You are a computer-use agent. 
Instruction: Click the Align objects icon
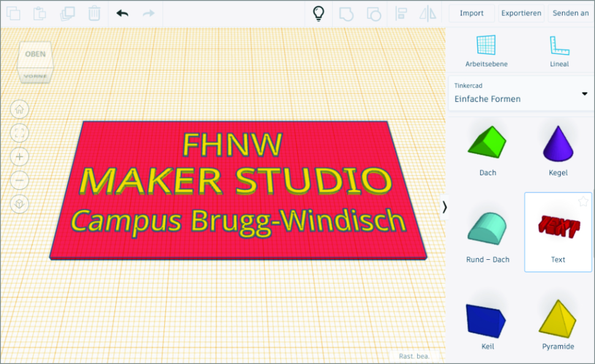coord(401,13)
